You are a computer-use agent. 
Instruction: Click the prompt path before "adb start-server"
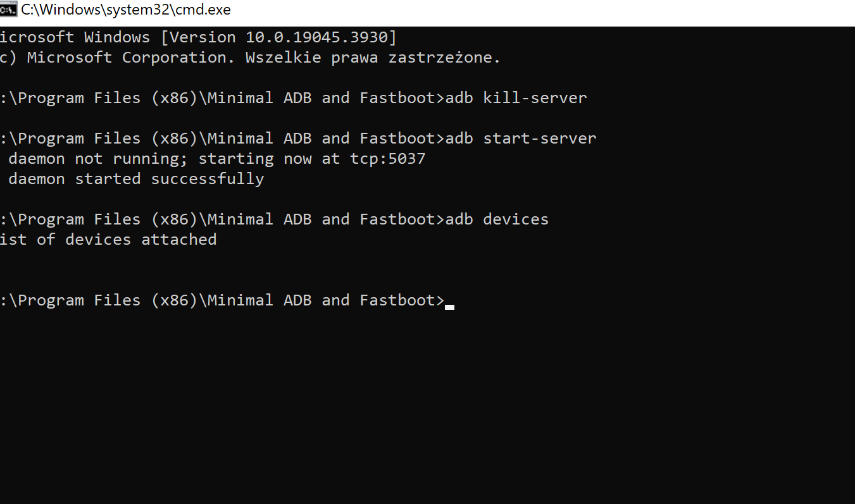(x=222, y=138)
